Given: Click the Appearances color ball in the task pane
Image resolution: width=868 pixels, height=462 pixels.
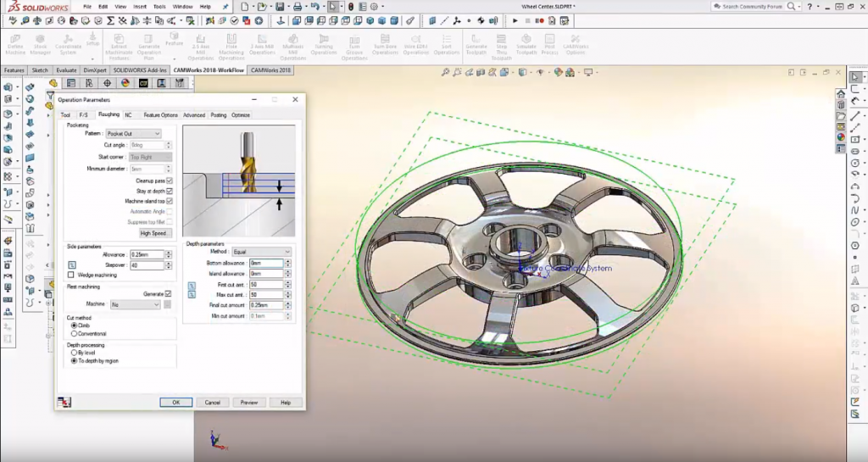Looking at the screenshot, I should 841,136.
